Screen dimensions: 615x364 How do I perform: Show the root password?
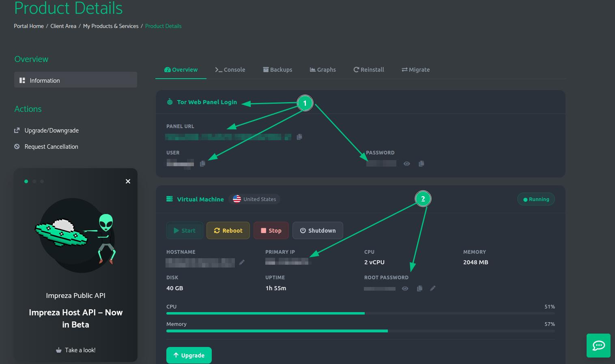(405, 289)
